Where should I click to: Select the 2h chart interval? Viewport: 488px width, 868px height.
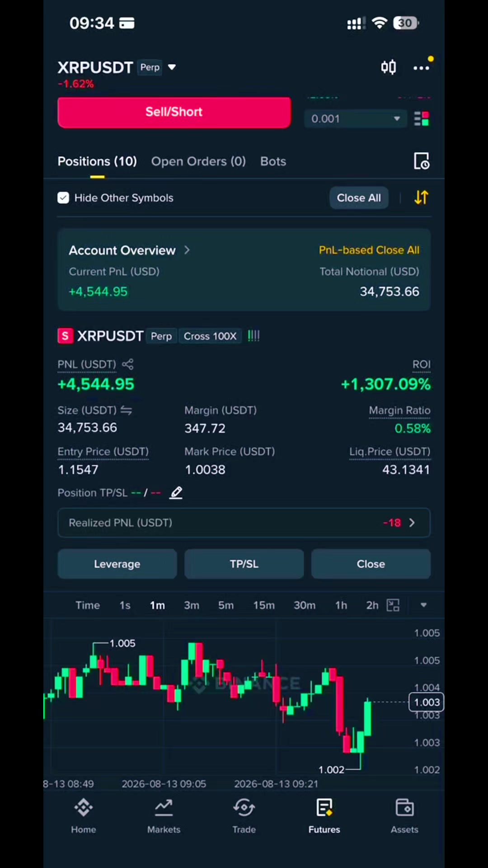pos(372,605)
